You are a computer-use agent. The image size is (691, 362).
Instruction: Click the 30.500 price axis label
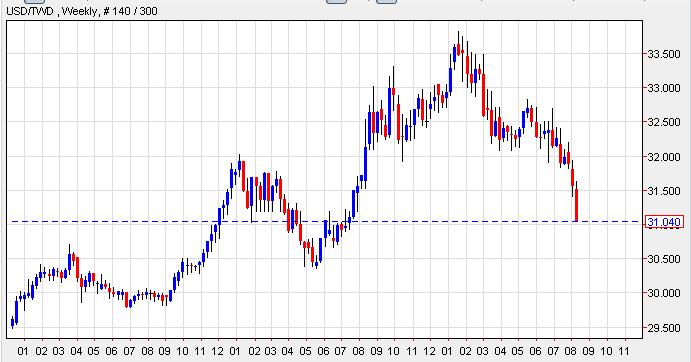664,259
